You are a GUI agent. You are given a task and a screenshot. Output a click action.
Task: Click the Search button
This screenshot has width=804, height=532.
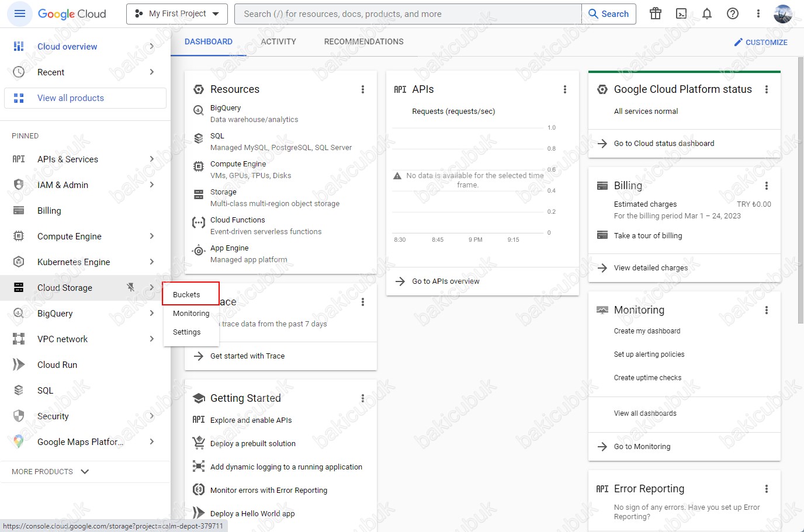coord(609,14)
